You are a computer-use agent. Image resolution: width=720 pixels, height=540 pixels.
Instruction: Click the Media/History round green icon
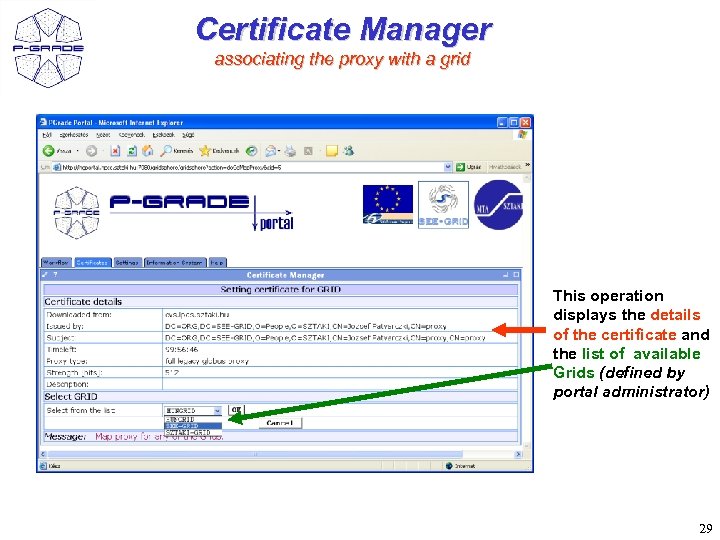point(251,151)
